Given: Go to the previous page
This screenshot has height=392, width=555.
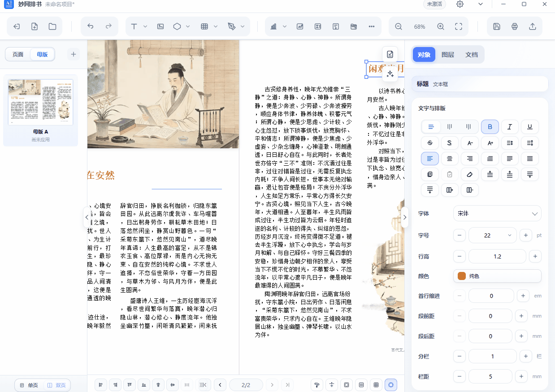Looking at the screenshot, I should coord(220,385).
